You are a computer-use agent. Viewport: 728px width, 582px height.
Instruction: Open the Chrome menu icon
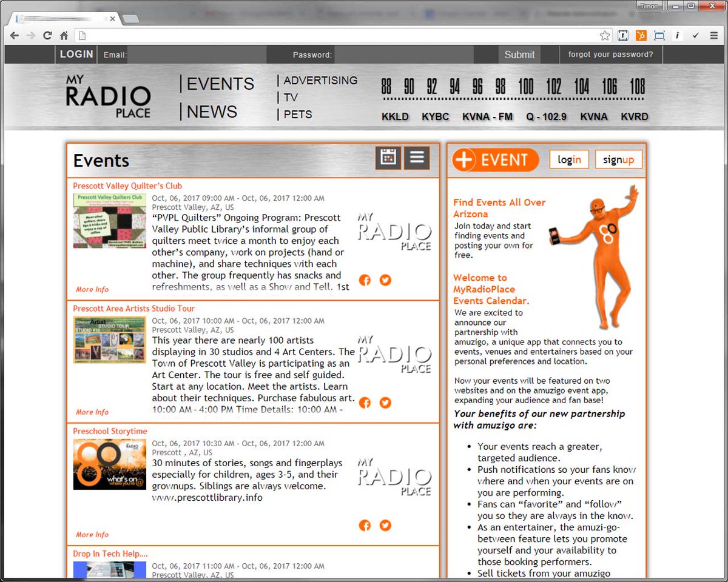click(x=714, y=36)
